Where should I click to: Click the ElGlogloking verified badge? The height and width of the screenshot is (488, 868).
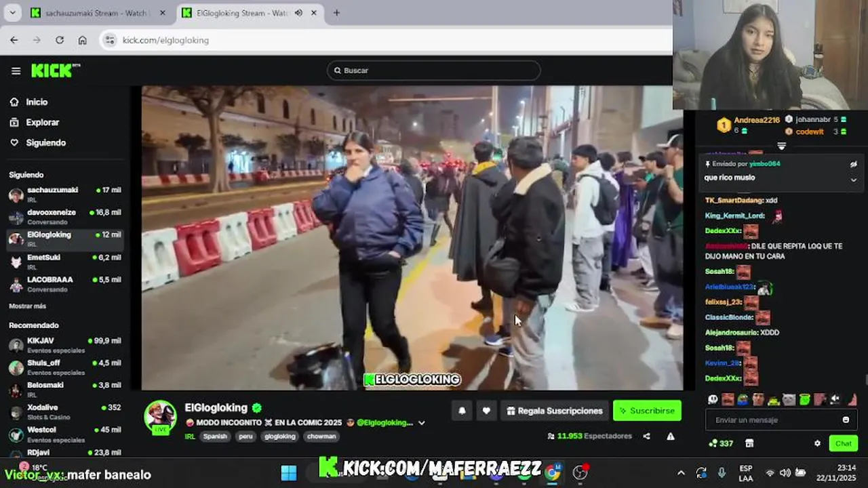[257, 408]
